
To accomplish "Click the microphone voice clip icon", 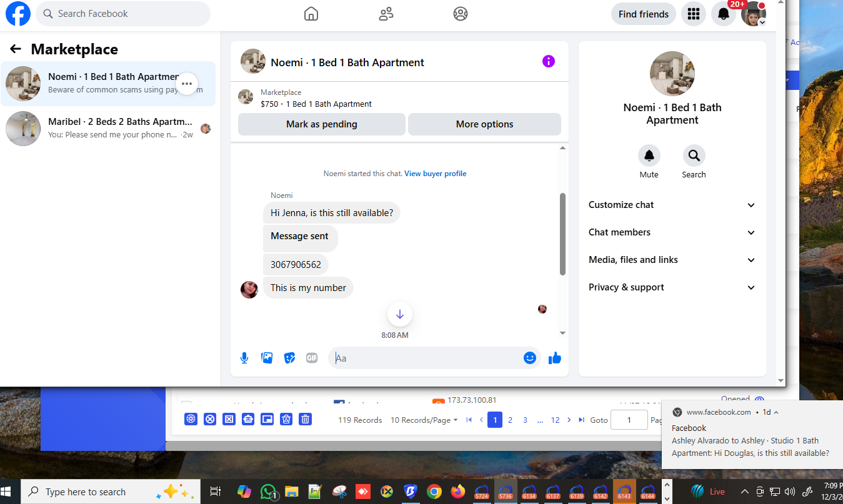I will [244, 358].
